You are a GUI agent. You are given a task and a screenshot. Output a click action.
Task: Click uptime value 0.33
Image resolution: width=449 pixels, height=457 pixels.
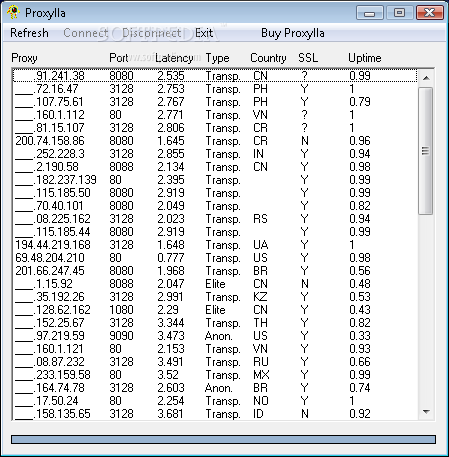[x=360, y=336]
